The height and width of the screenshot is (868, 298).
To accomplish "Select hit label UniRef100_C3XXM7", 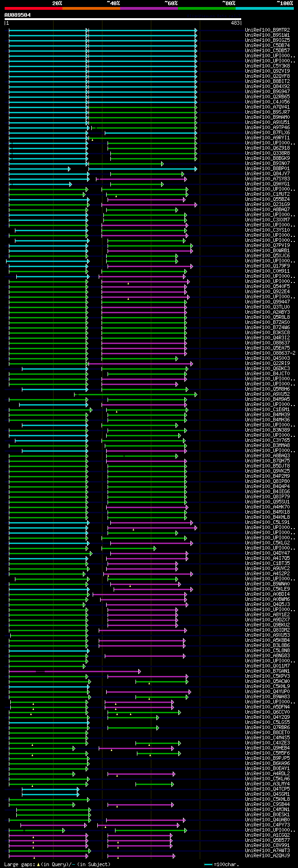I will tap(267, 220).
